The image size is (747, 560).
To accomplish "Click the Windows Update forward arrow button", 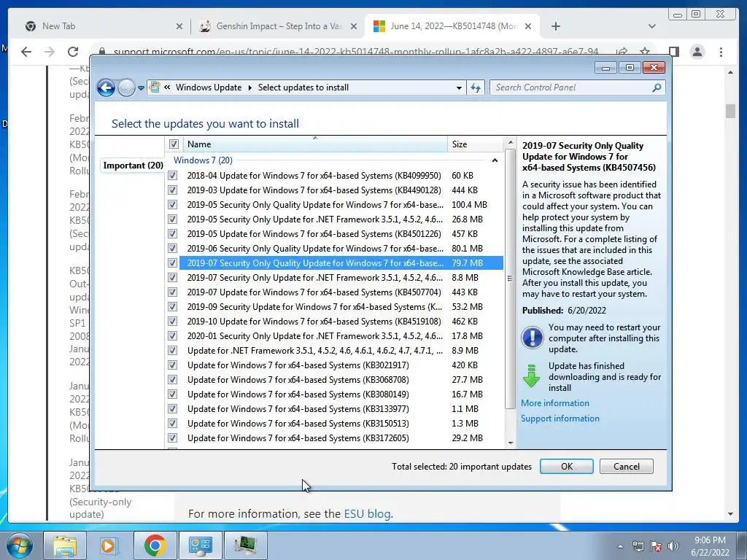I will pyautogui.click(x=126, y=87).
